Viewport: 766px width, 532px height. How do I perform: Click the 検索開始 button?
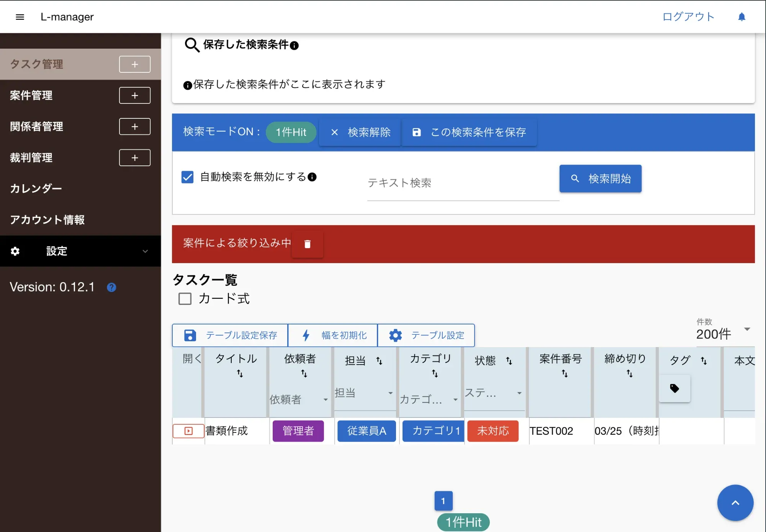coord(600,178)
